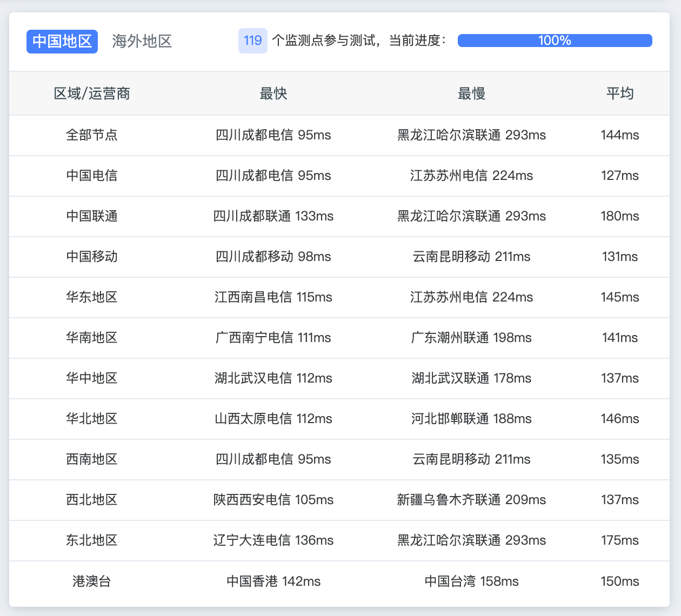
Task: Click the 141ms average value
Action: (x=620, y=337)
